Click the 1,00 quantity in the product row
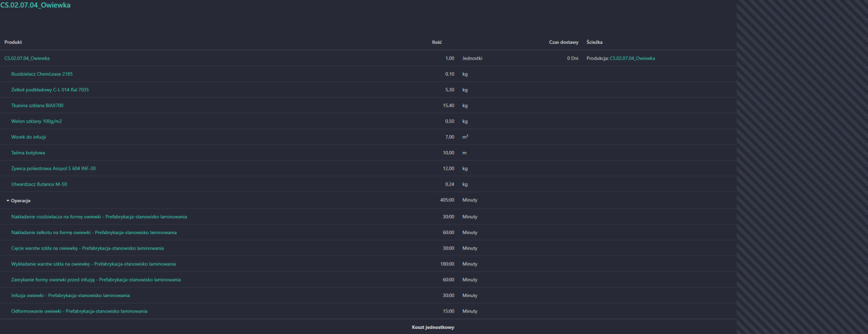Screen dimensions: 868x334 pyautogui.click(x=450, y=58)
